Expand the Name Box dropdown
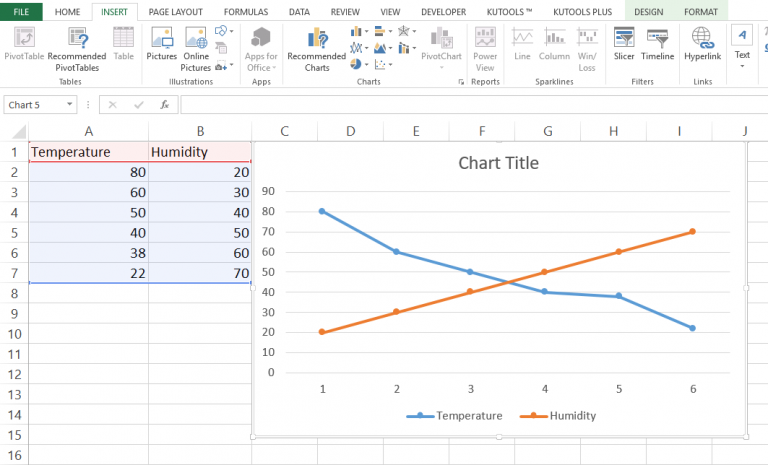This screenshot has height=465, width=768. pos(69,104)
